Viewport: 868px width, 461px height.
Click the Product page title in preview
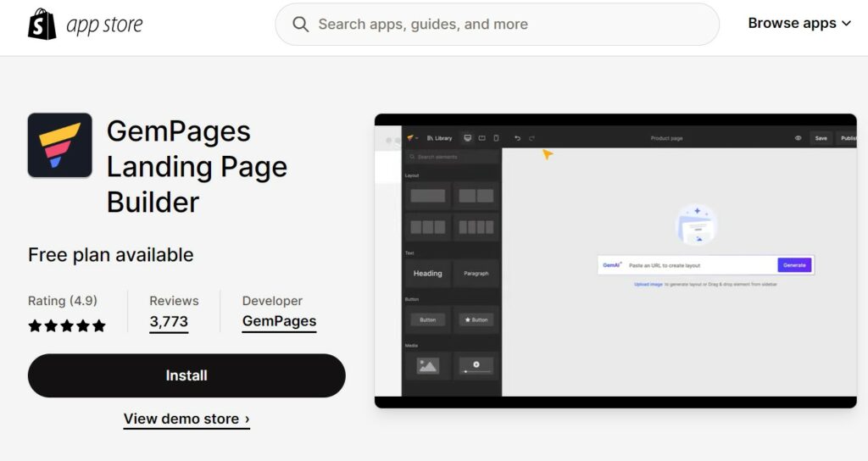click(666, 138)
